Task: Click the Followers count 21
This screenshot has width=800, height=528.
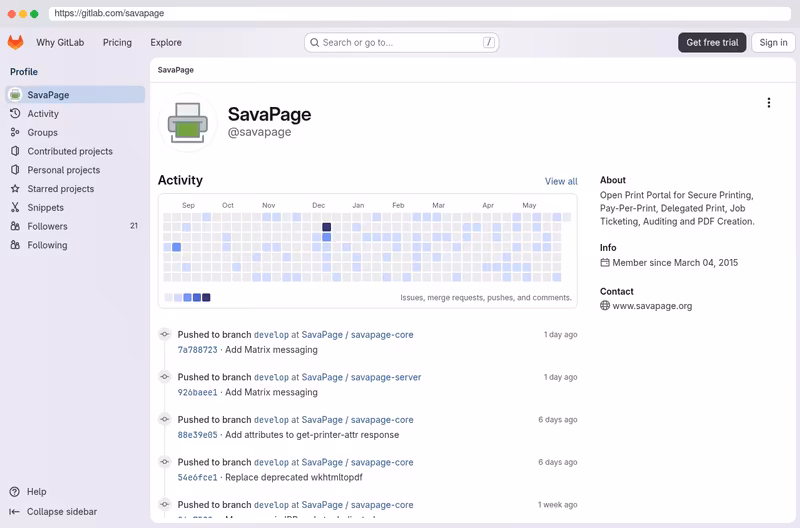Action: (x=134, y=225)
